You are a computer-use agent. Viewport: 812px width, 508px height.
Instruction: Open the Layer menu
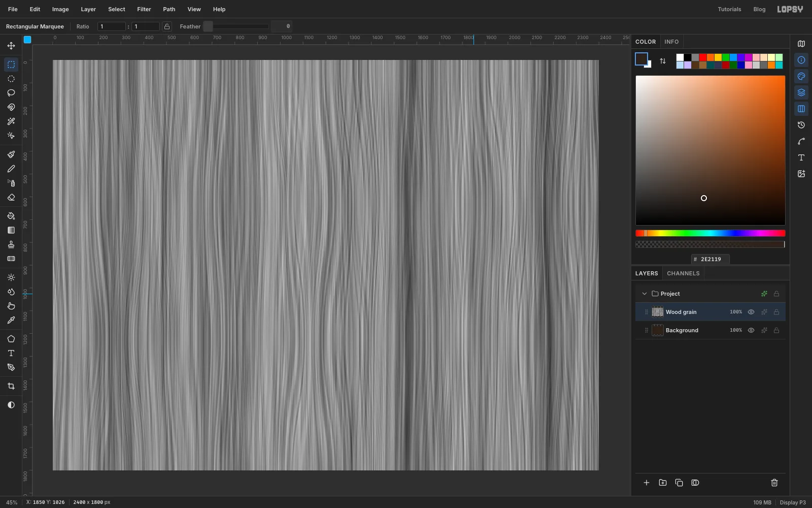click(x=88, y=9)
